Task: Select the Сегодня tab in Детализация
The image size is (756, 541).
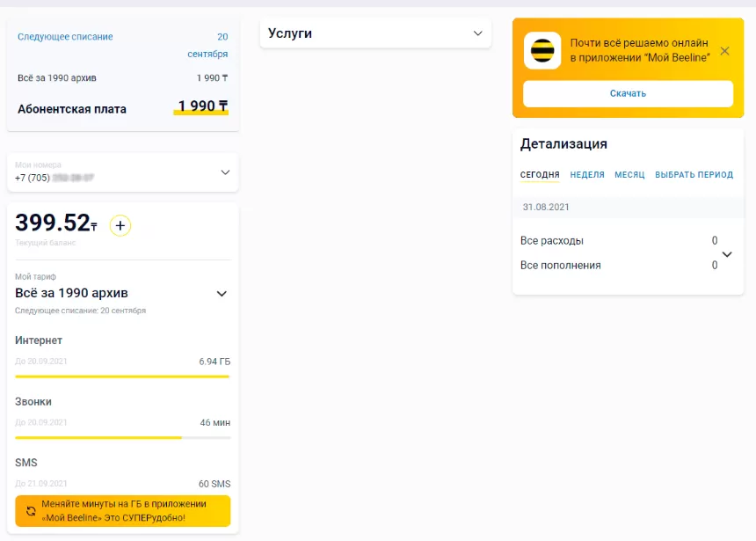Action: coord(540,175)
